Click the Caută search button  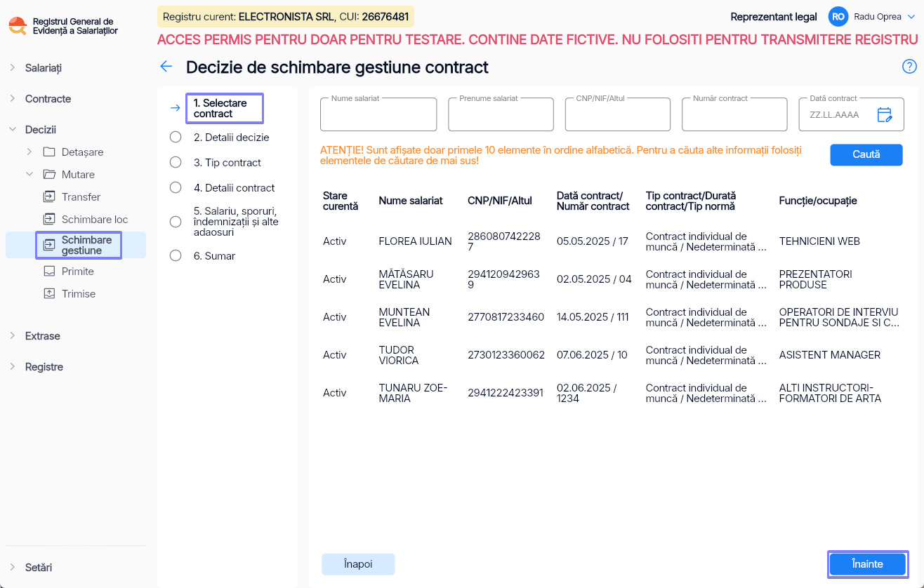[x=866, y=154]
